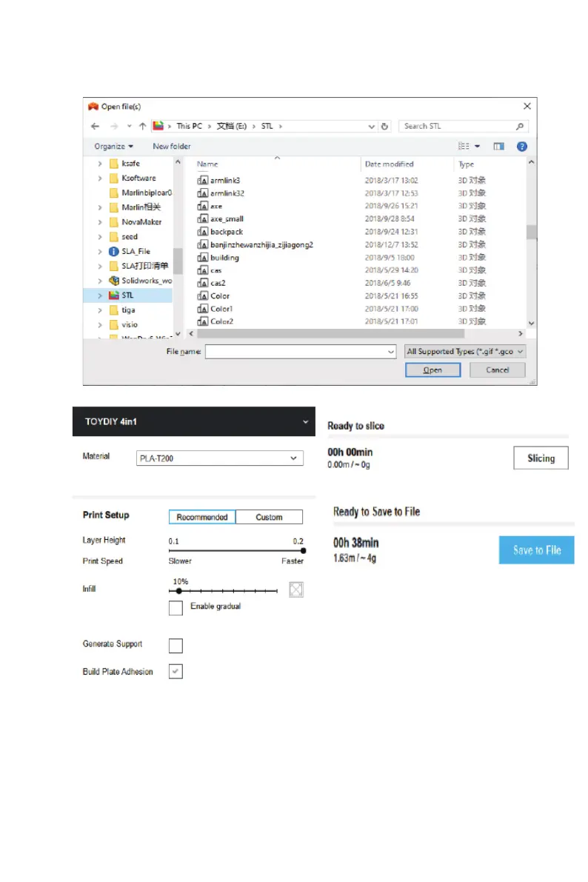588x882 pixels.
Task: Click the Cancel button
Action: [x=498, y=370]
